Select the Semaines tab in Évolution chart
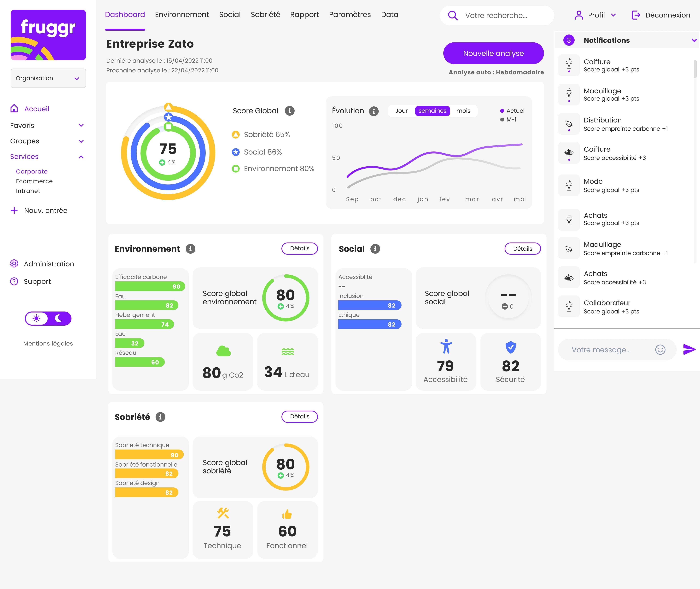700x589 pixels. pos(432,110)
